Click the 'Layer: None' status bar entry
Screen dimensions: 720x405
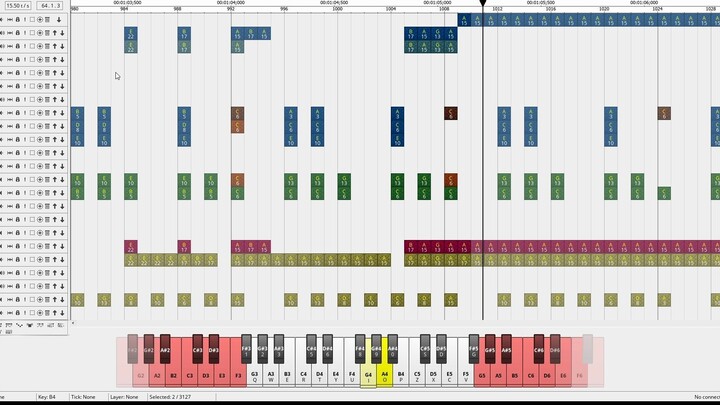[124, 397]
